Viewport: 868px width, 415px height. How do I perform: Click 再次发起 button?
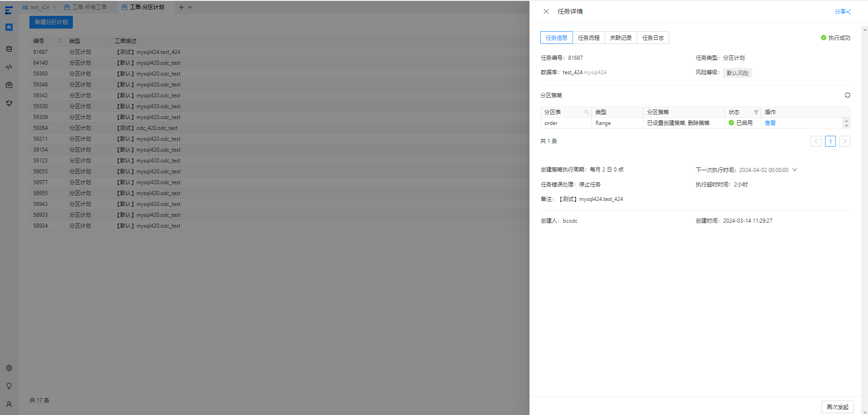coord(838,407)
